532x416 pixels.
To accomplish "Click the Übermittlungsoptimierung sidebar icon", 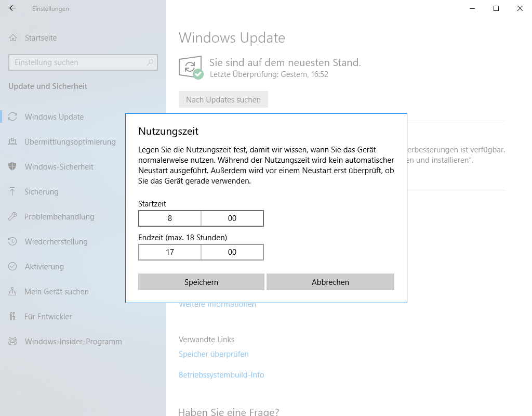I will tap(12, 141).
